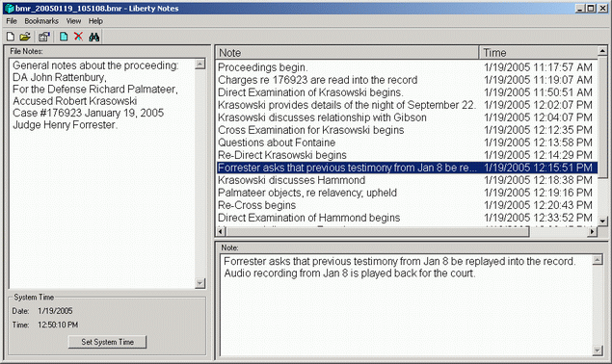Click system time value 12:50:10 PM
Viewport: 612px width, 364px height.
58,325
